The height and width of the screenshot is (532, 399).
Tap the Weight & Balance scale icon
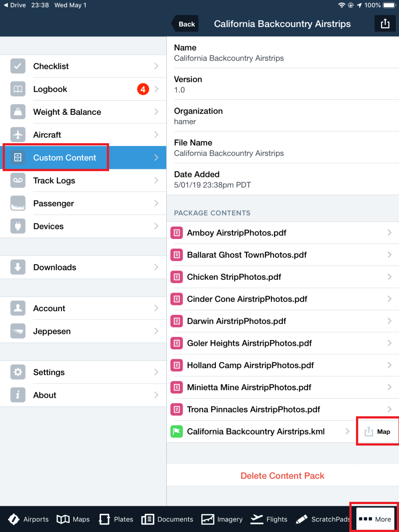point(18,112)
